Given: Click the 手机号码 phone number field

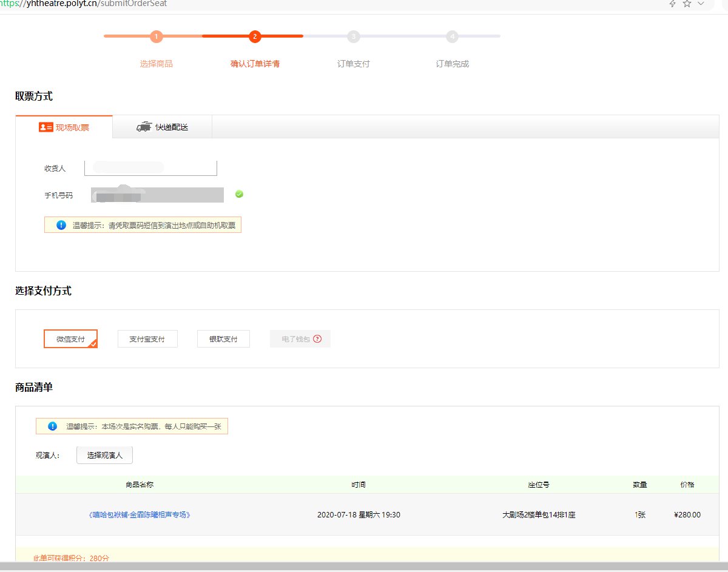Looking at the screenshot, I should (x=158, y=195).
